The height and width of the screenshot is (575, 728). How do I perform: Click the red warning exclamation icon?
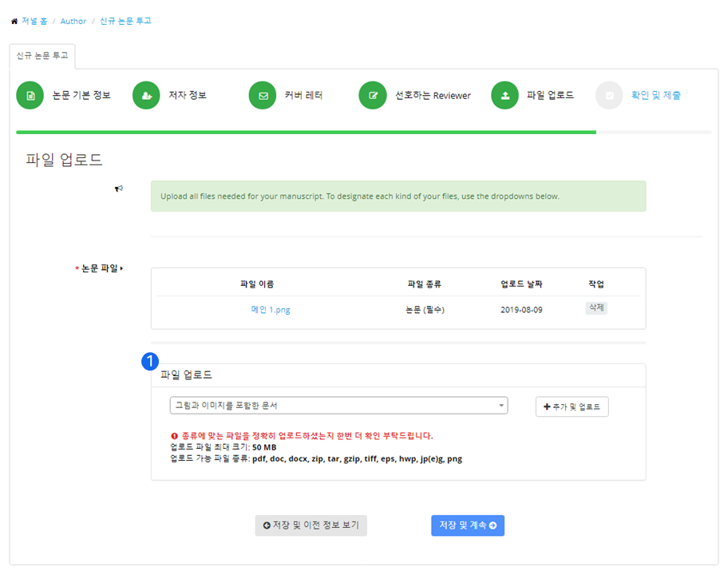[175, 436]
